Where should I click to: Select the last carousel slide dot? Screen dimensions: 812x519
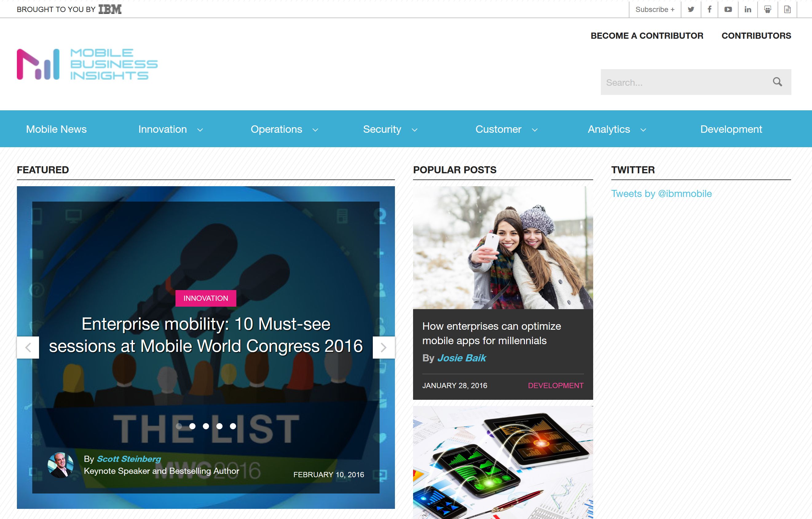233,426
